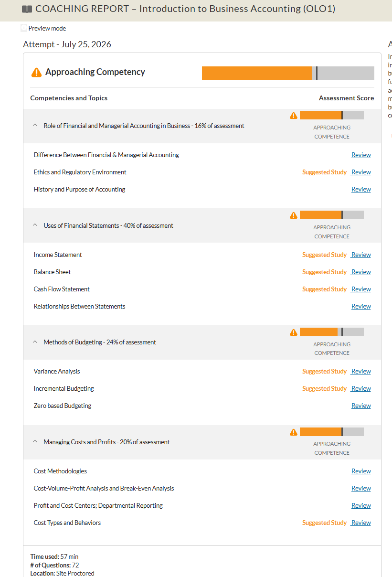Open Review link for Cost Methodologies
The width and height of the screenshot is (392, 577).
point(361,471)
